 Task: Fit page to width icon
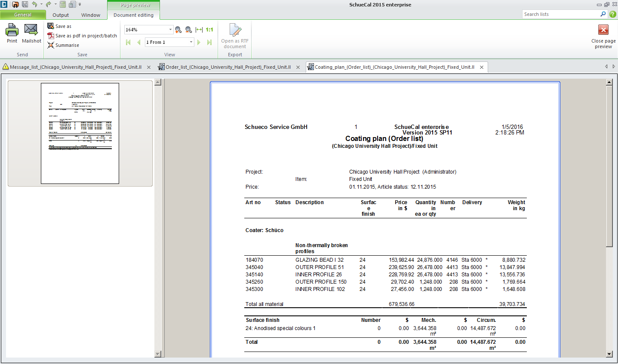(x=199, y=30)
